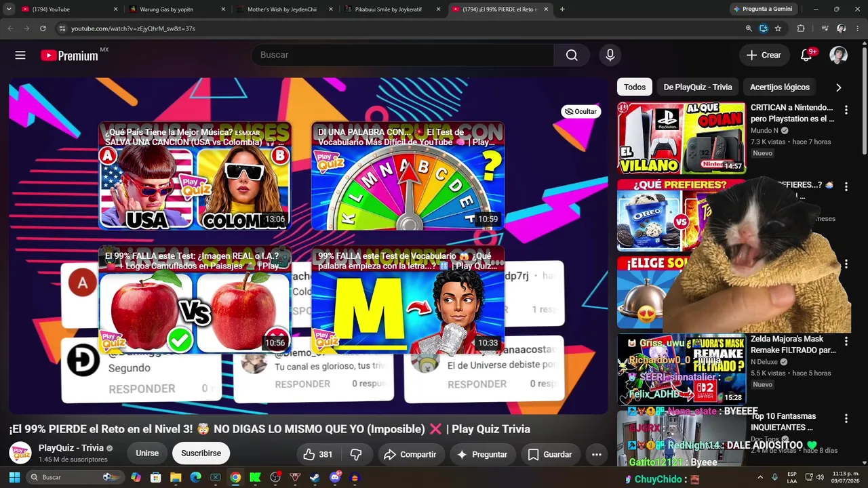View site information icon in address bar
The width and height of the screenshot is (868, 488).
click(x=62, y=28)
